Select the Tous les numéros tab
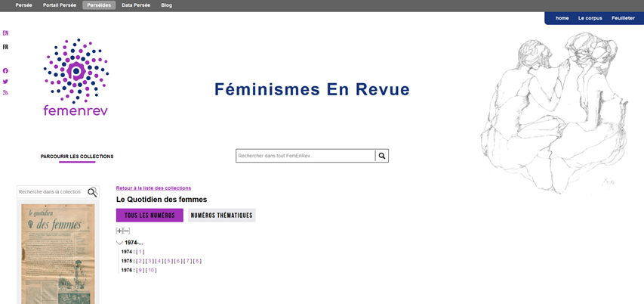Screen dimensions: 644x304 coord(149,216)
